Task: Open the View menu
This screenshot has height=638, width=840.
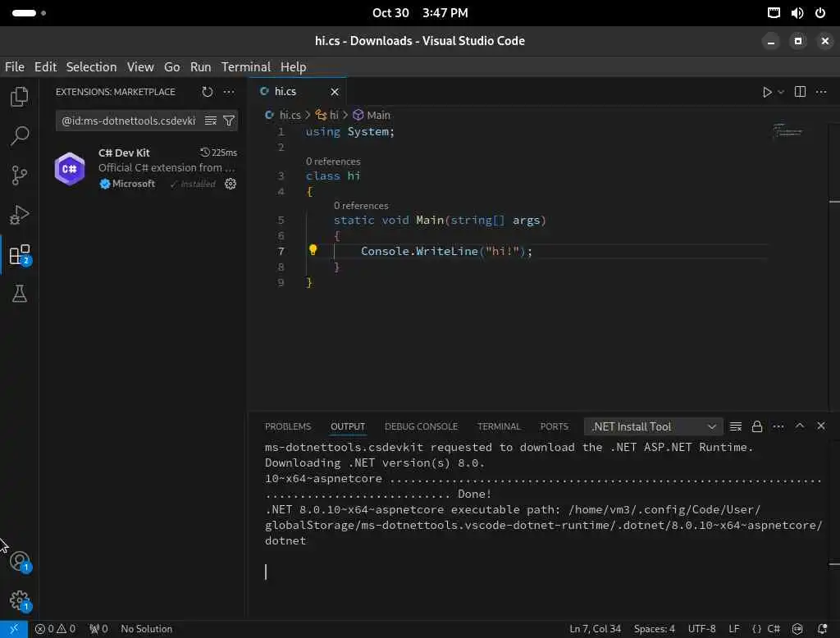Action: (140, 67)
